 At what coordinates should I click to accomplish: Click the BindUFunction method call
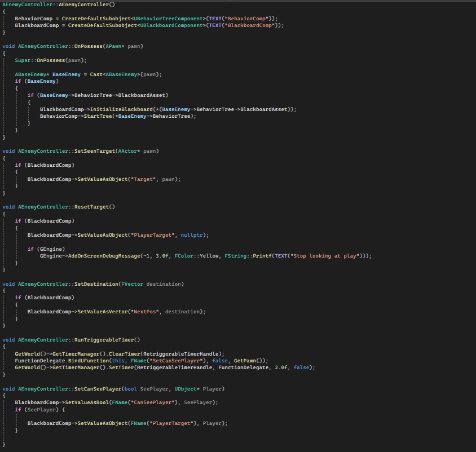pyautogui.click(x=85, y=361)
